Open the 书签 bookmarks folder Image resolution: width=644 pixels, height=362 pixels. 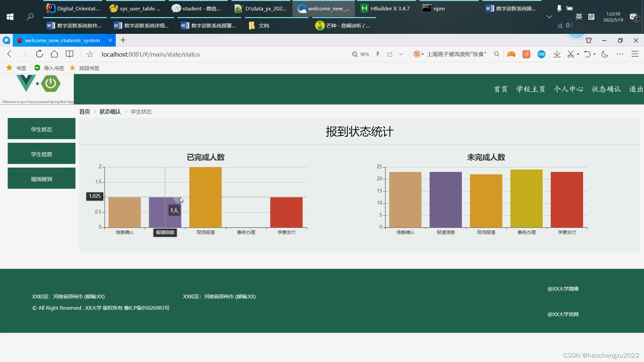(16, 68)
